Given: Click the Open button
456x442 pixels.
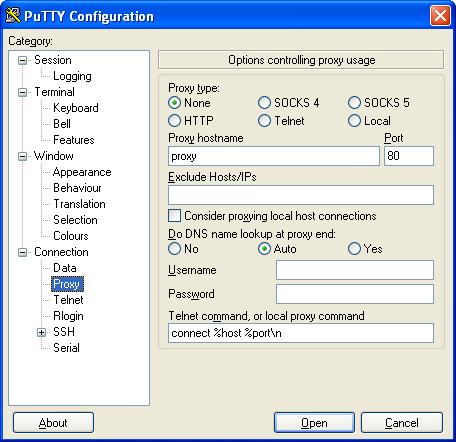Looking at the screenshot, I should pyautogui.click(x=314, y=423).
